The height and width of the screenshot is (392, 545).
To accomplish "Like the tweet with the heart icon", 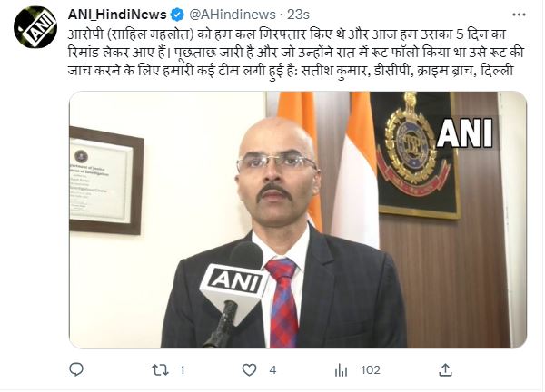I will coord(249,370).
